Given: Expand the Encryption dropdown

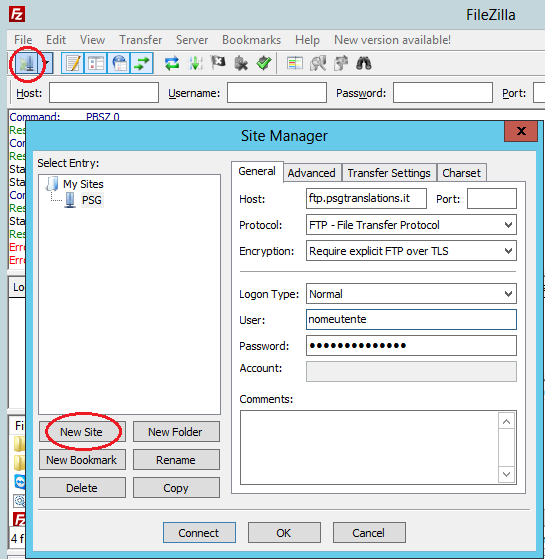Looking at the screenshot, I should click(411, 251).
